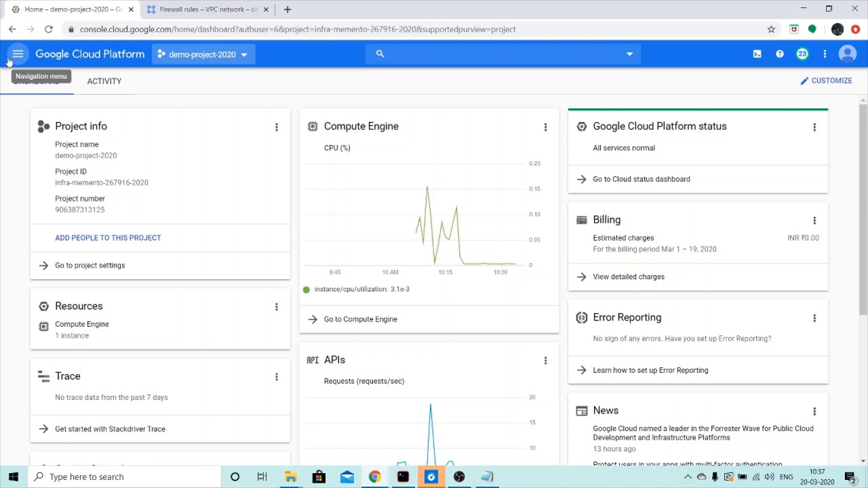Click the Customize button
868x488 pixels.
coord(826,81)
